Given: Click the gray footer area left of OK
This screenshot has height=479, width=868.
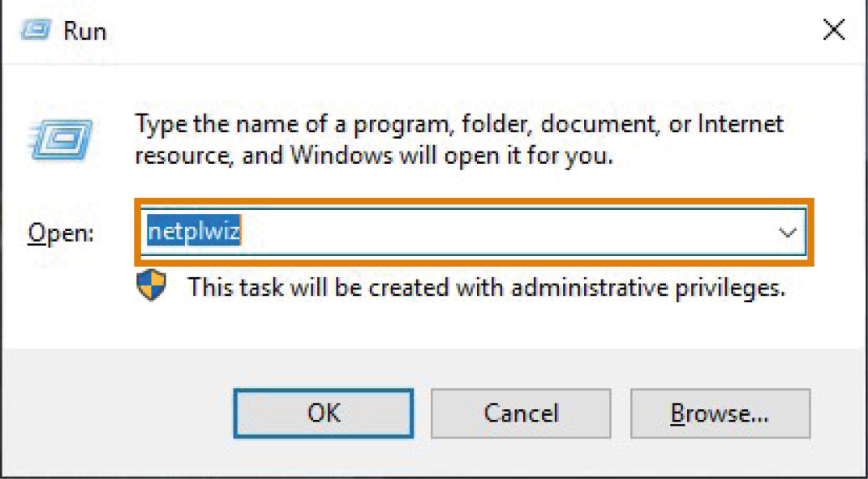Looking at the screenshot, I should [116, 413].
